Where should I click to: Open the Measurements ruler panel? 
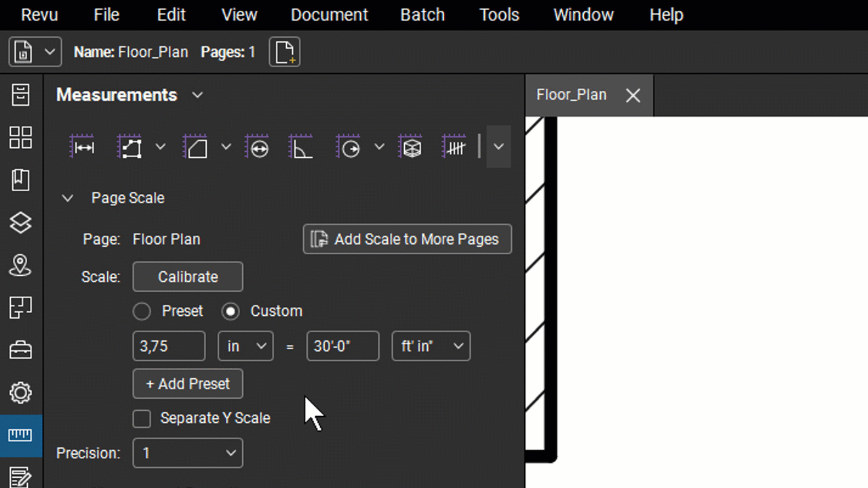coord(20,435)
